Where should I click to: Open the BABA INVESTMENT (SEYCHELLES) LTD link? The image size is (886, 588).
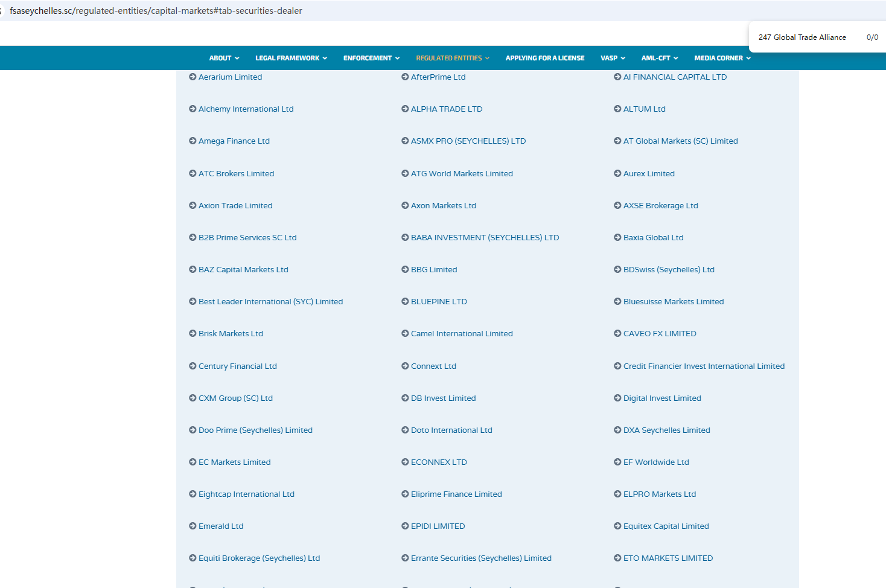click(485, 237)
